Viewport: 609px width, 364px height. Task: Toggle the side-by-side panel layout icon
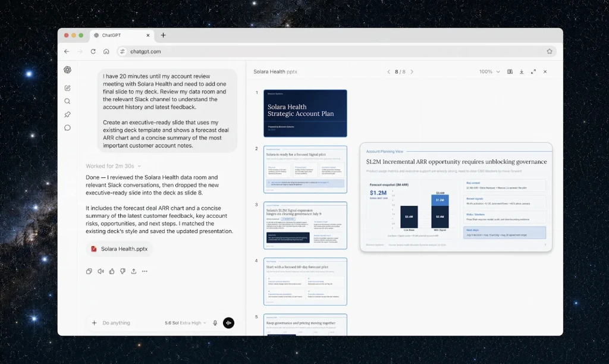(x=510, y=72)
